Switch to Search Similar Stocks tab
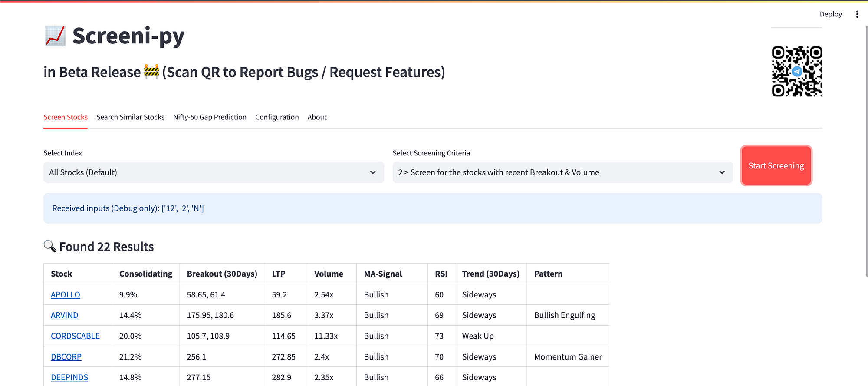The height and width of the screenshot is (386, 868). 130,117
